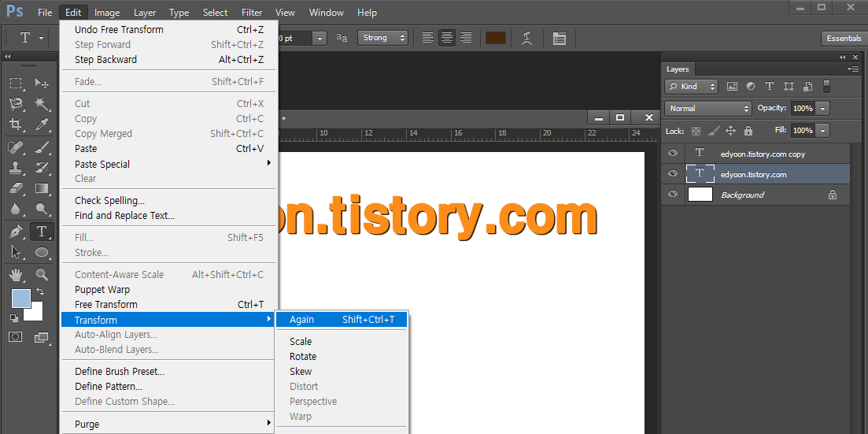Select the Eraser tool

[x=16, y=188]
